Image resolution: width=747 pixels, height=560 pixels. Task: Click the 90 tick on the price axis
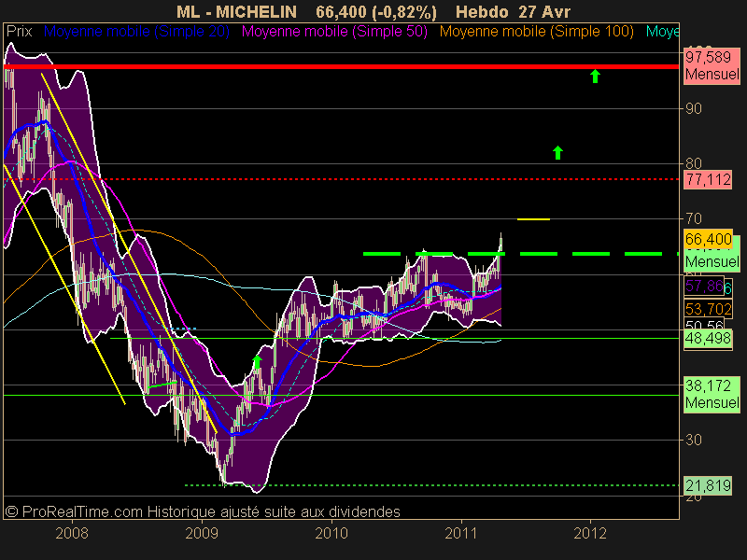coord(693,108)
